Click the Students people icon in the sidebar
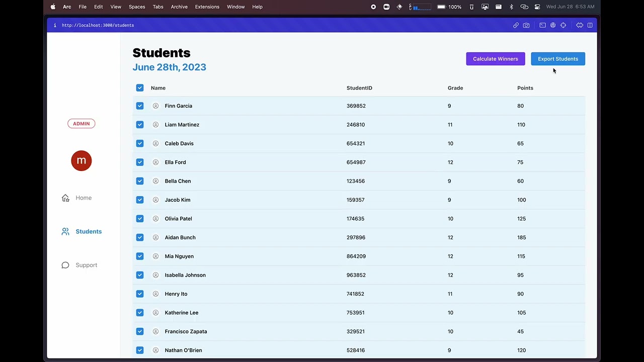This screenshot has height=362, width=644. coord(65,231)
